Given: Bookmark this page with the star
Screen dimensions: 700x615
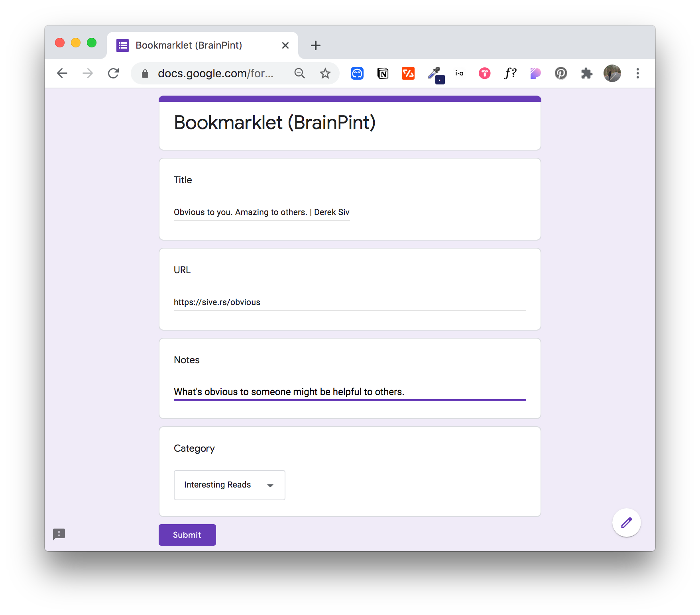Looking at the screenshot, I should pyautogui.click(x=325, y=73).
